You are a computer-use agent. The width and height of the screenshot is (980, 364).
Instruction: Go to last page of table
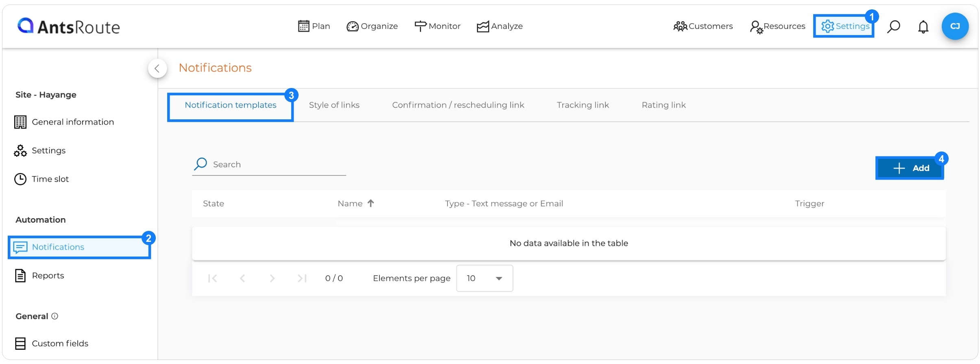[x=302, y=278]
